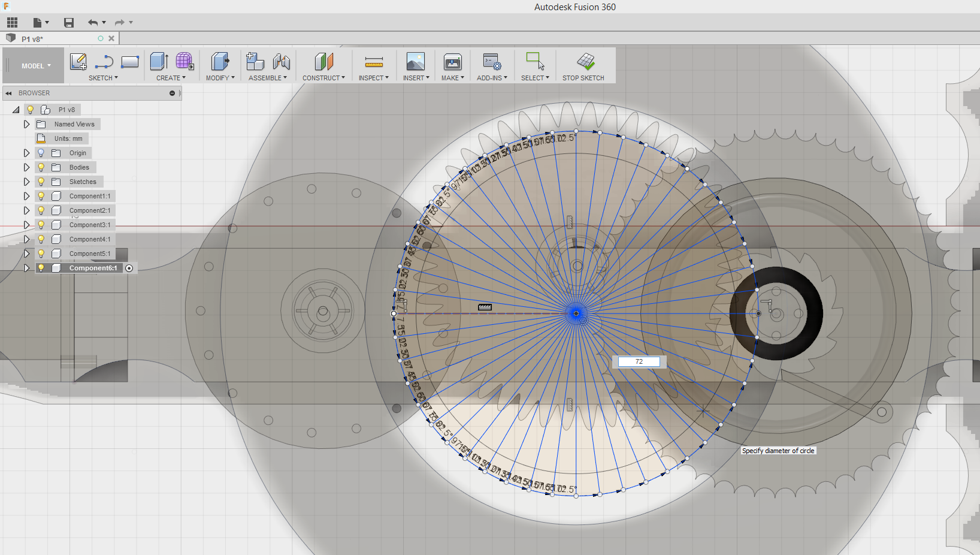This screenshot has height=555, width=980.
Task: Select the 3D Print make icon
Action: click(x=453, y=61)
